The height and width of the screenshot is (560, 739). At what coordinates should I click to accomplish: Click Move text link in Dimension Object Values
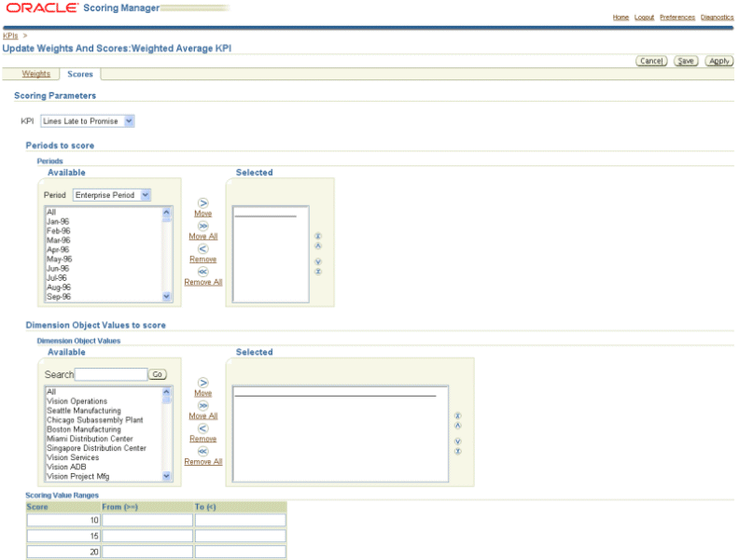pyautogui.click(x=203, y=393)
